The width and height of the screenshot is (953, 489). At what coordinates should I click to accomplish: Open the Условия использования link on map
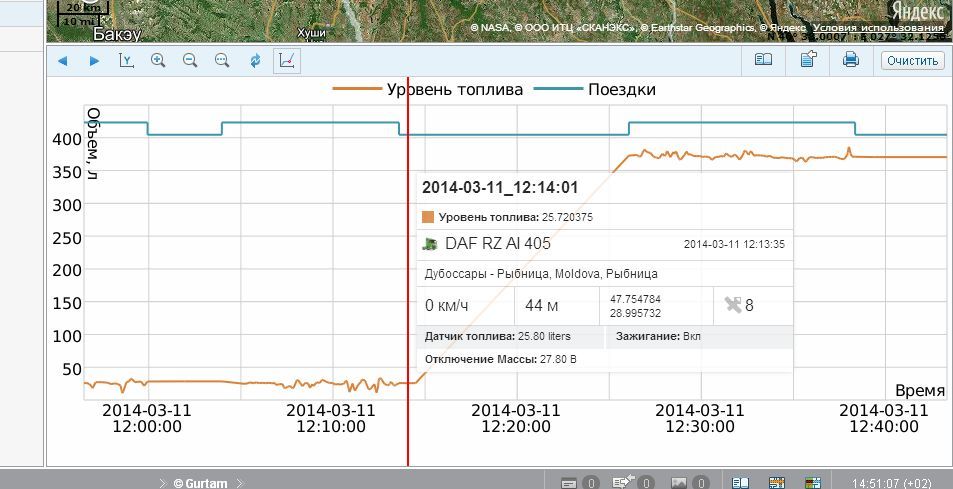tap(878, 28)
